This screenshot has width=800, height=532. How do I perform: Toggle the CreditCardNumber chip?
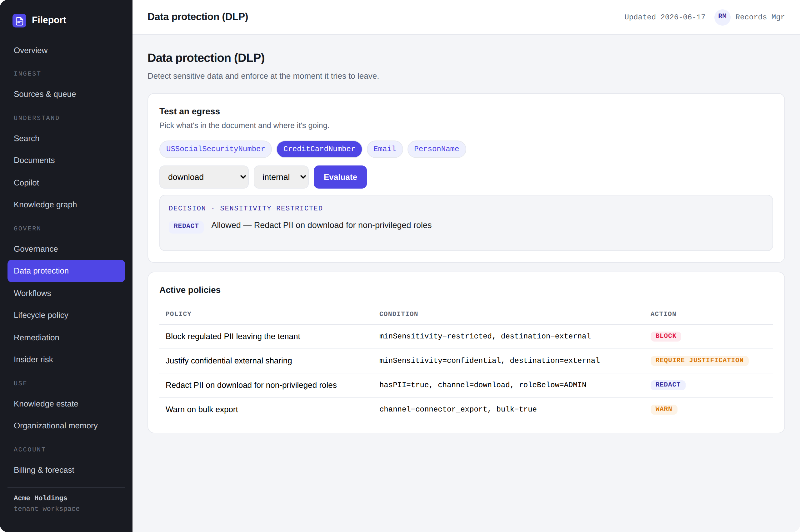(319, 149)
